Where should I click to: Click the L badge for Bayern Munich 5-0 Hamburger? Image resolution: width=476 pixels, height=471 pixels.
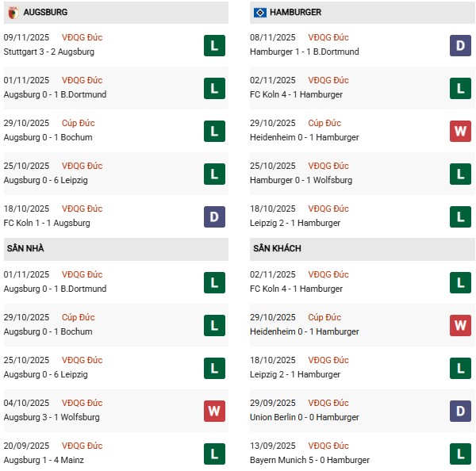click(460, 454)
